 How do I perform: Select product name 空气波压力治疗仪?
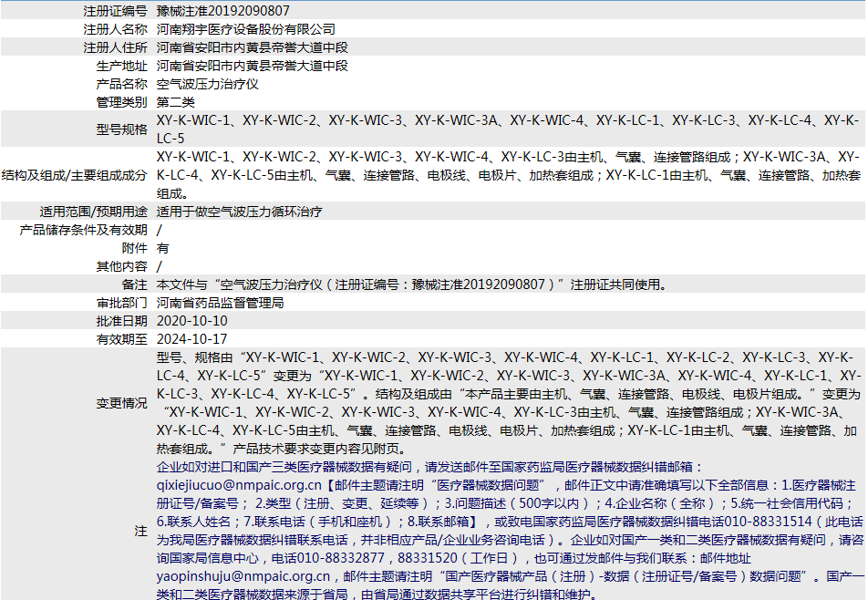[x=208, y=84]
